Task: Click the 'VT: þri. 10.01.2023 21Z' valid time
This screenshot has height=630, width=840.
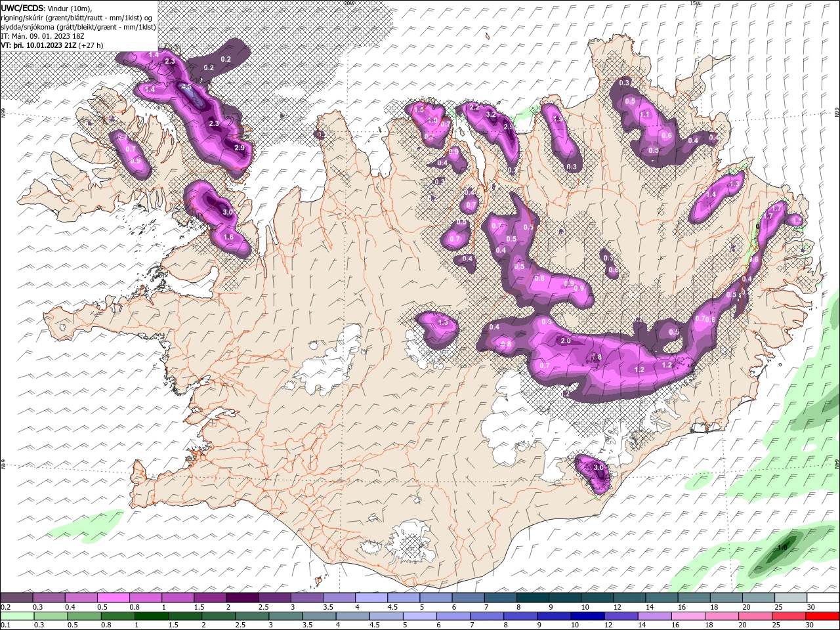Action: click(39, 45)
